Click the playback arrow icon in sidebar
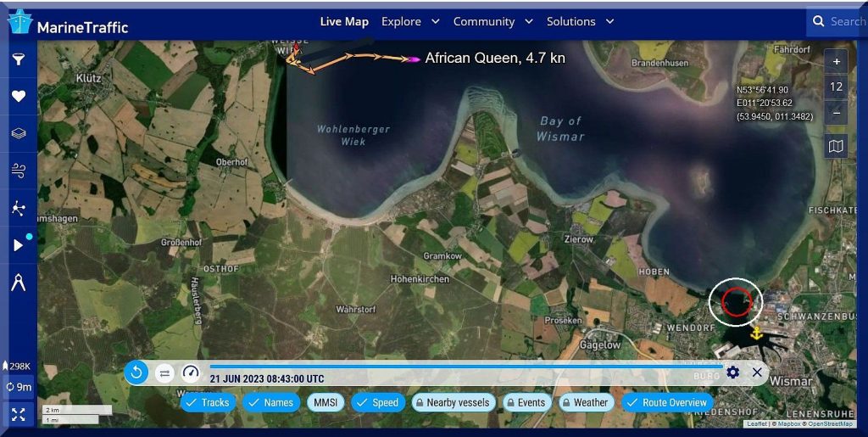Viewport: 868px width, 437px height. pos(18,245)
